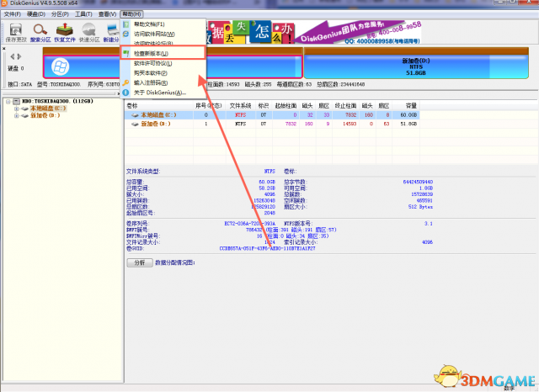Viewport: 539px width, 392px height.
Task: Expand the 本地磁盘(C:) tree node
Action: coord(16,109)
